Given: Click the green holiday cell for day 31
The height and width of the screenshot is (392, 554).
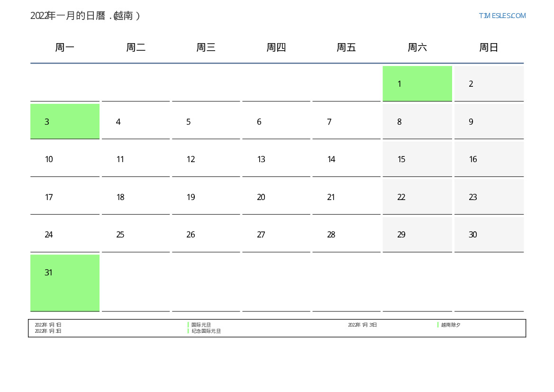Looking at the screenshot, I should pyautogui.click(x=64, y=283).
